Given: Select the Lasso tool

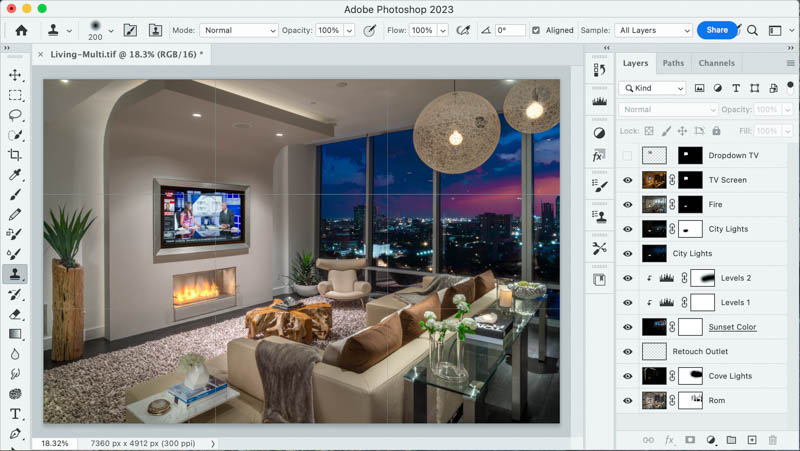Looking at the screenshot, I should point(15,115).
